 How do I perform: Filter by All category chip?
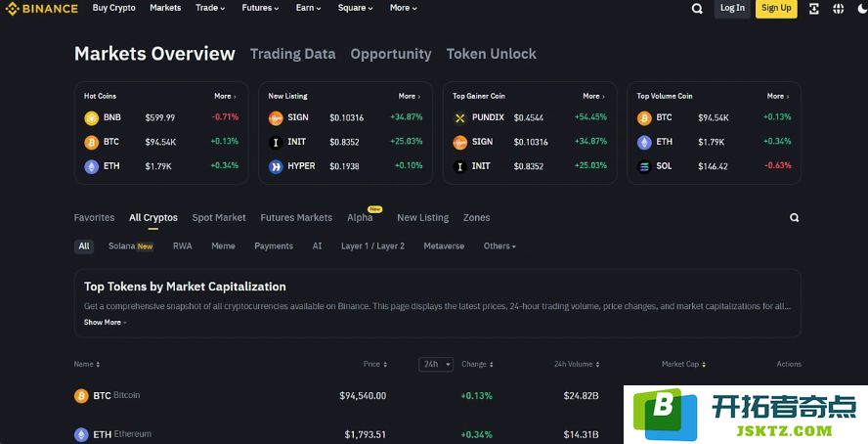[x=84, y=246]
